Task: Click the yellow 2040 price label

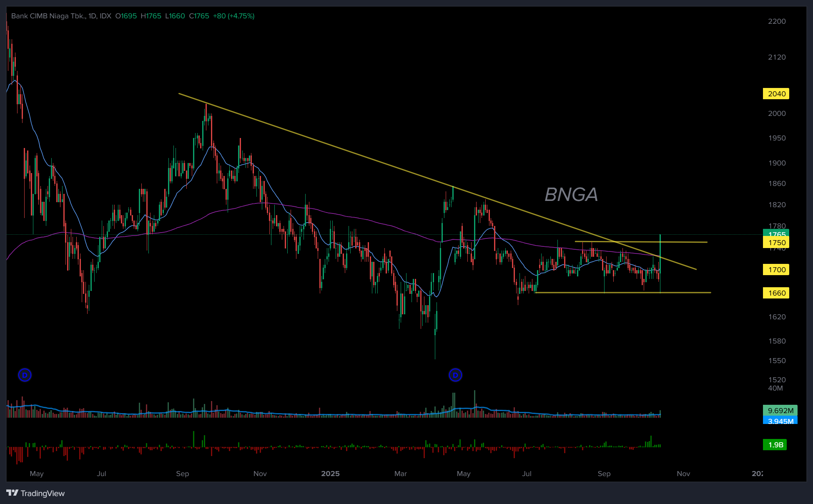Action: pyautogui.click(x=776, y=94)
